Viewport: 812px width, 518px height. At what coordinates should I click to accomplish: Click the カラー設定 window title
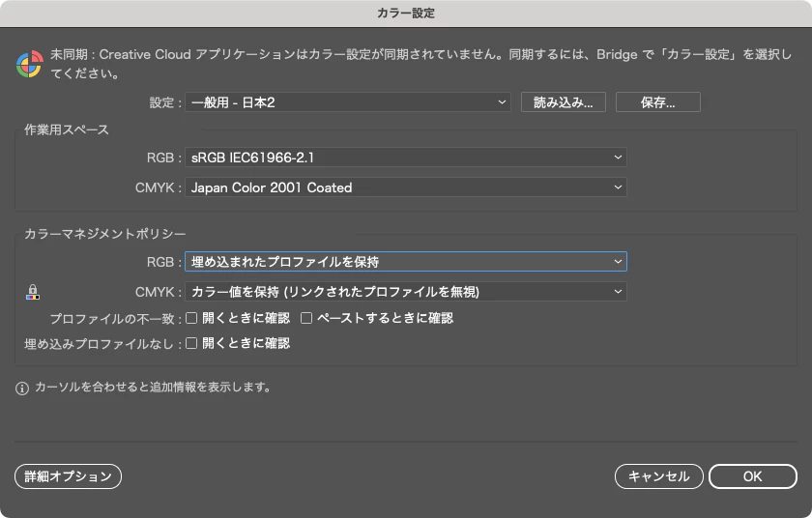click(406, 13)
